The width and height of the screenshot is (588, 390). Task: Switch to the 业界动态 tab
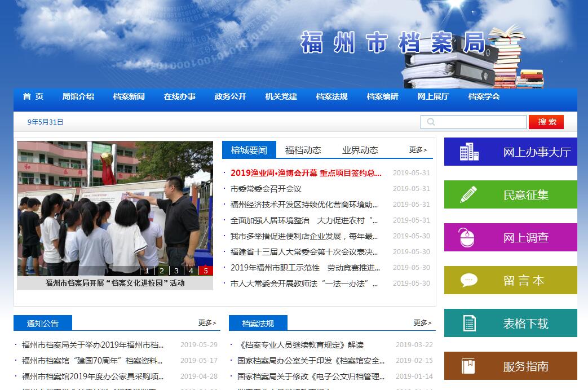click(x=360, y=150)
